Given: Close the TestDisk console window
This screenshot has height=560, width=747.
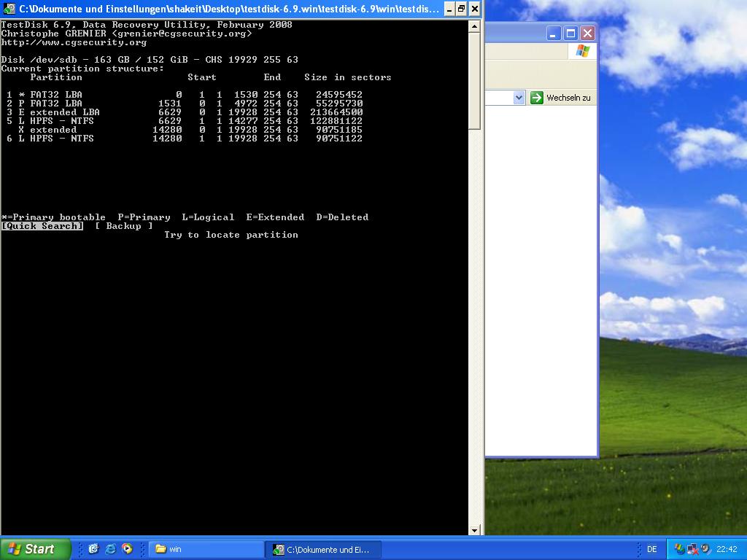Looking at the screenshot, I should [474, 9].
